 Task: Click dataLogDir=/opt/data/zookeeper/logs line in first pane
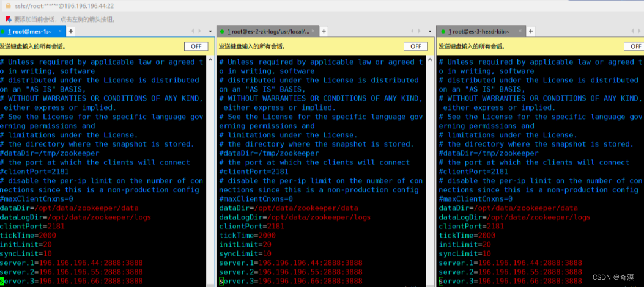point(76,217)
